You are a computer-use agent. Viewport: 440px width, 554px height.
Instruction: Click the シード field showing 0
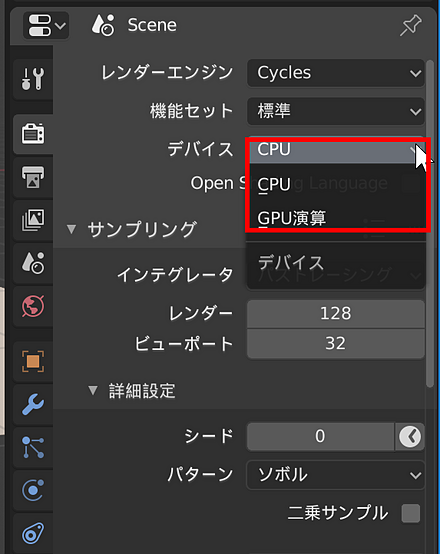[320, 436]
